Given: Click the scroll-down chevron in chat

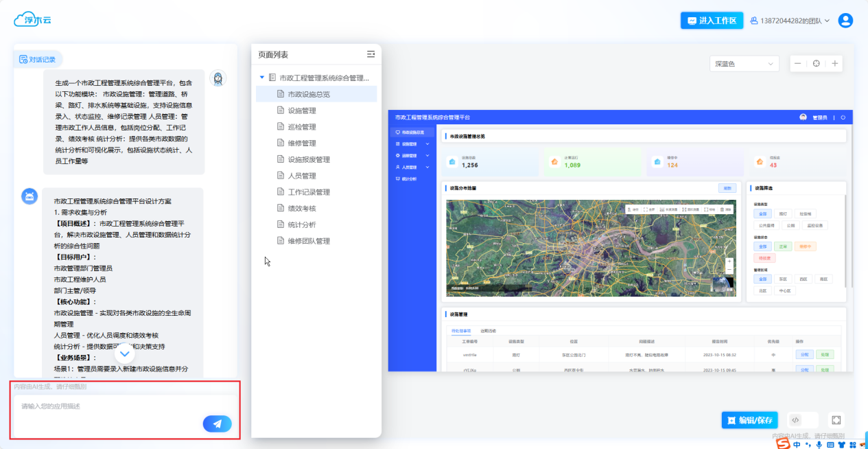Looking at the screenshot, I should [x=124, y=354].
